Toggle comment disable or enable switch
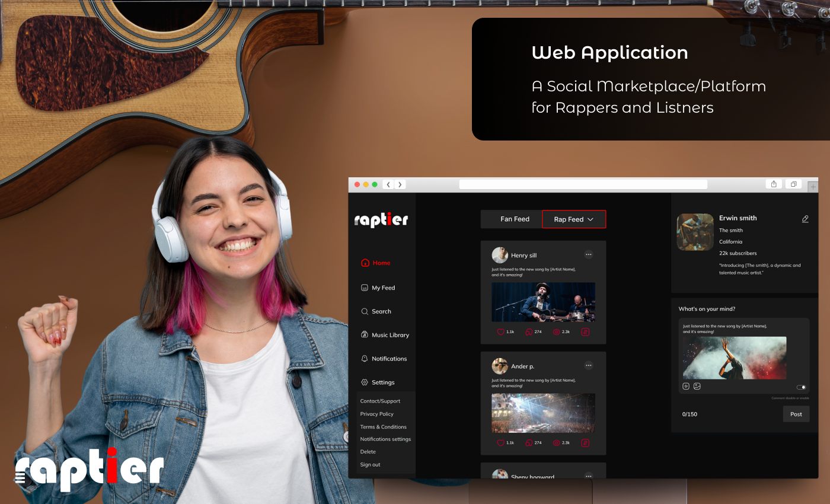 click(802, 387)
